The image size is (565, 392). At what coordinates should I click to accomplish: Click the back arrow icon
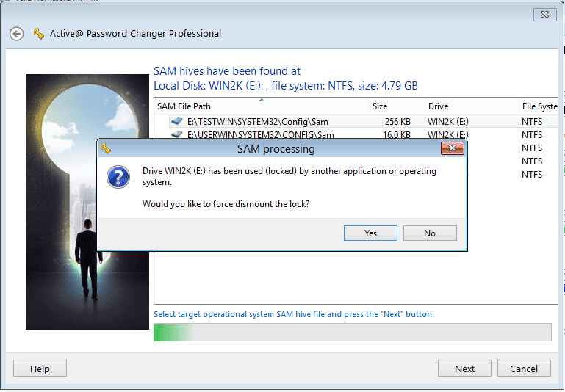pos(17,34)
